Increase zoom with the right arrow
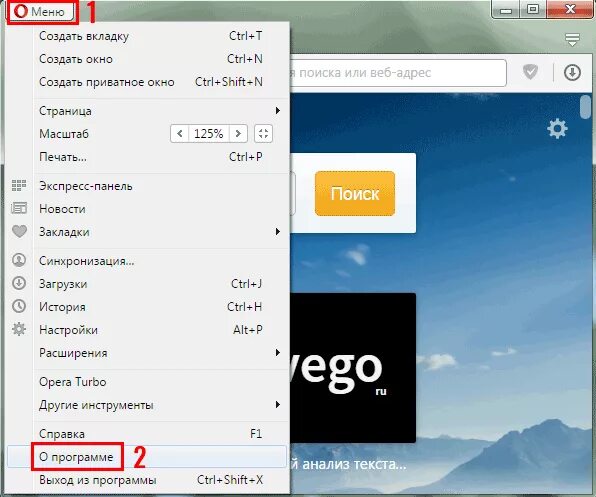The width and height of the screenshot is (596, 497). 238,134
